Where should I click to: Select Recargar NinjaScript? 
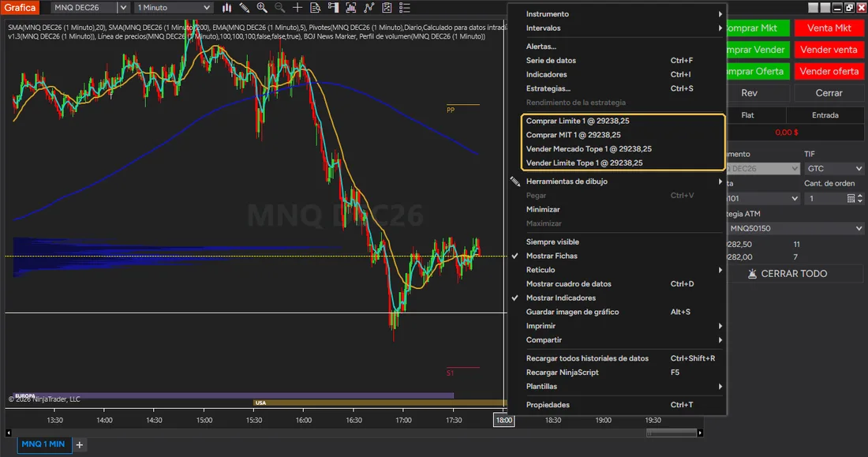click(x=617, y=373)
